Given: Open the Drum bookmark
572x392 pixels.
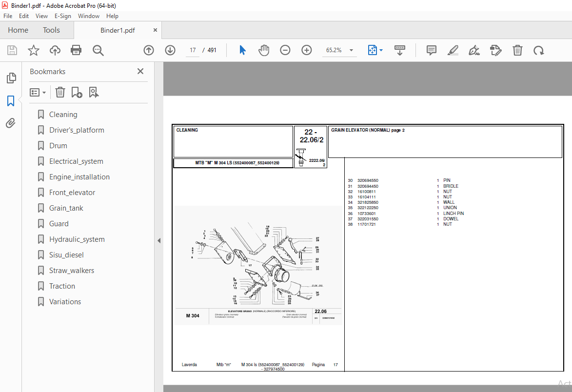Looking at the screenshot, I should (58, 146).
